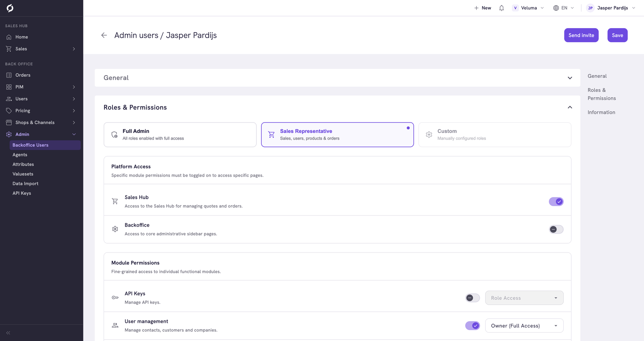
Task: Click the Users people icon in sidebar
Action: pyautogui.click(x=9, y=99)
